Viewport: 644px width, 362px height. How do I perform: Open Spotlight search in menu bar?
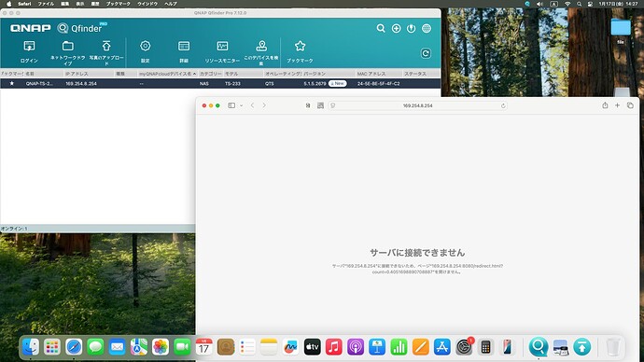pos(579,4)
